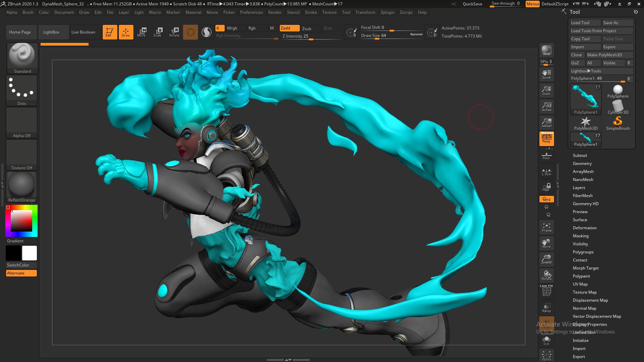The width and height of the screenshot is (644, 362).
Task: Toggle XYZ rotation mode
Action: 546,199
